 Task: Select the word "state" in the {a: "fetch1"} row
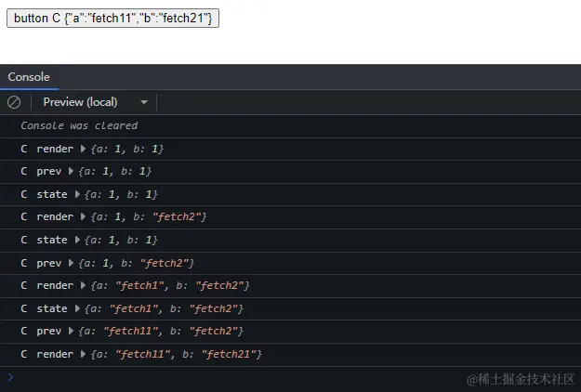[x=52, y=308]
